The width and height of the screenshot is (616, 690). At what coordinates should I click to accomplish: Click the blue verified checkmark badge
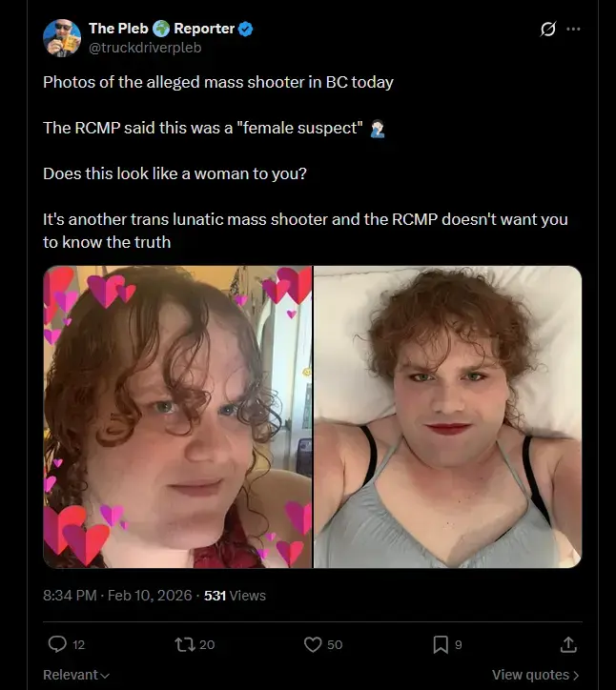click(x=246, y=29)
